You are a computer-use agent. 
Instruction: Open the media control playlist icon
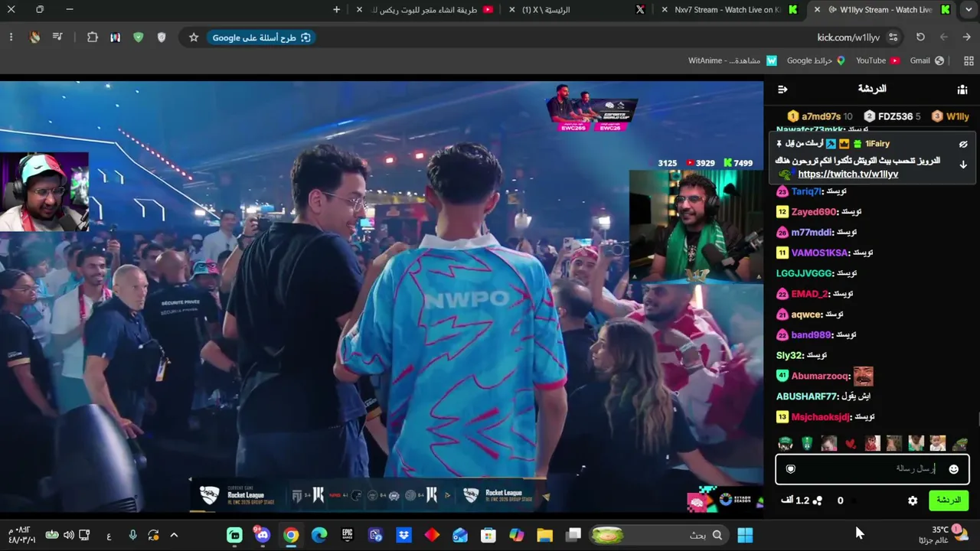click(x=58, y=37)
